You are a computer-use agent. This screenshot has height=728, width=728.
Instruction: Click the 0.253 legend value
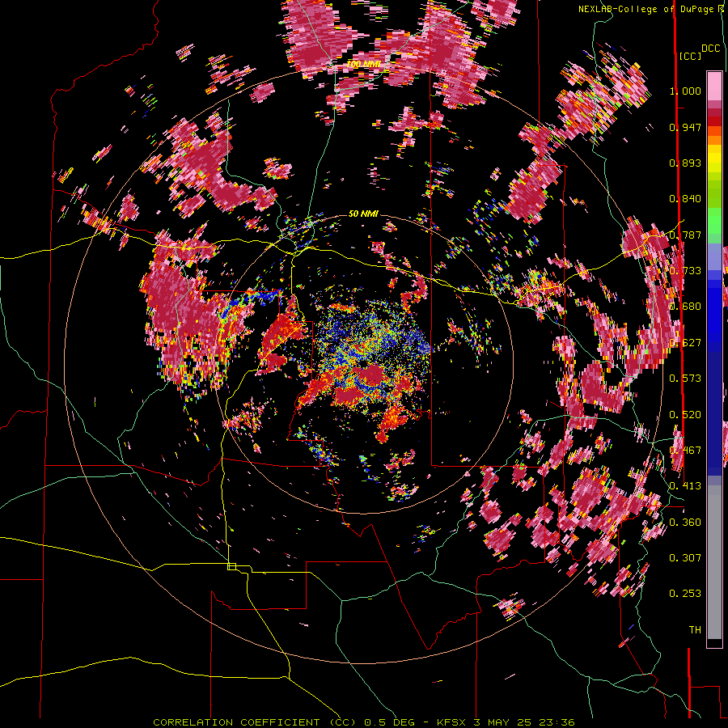click(685, 594)
